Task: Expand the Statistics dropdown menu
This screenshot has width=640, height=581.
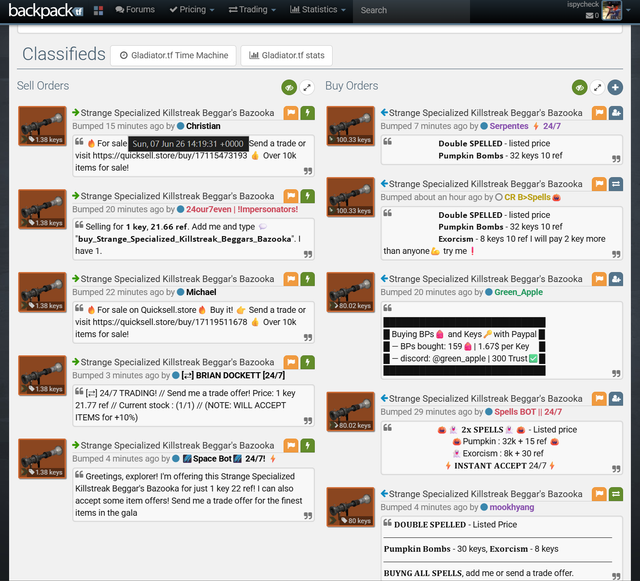Action: coord(318,9)
